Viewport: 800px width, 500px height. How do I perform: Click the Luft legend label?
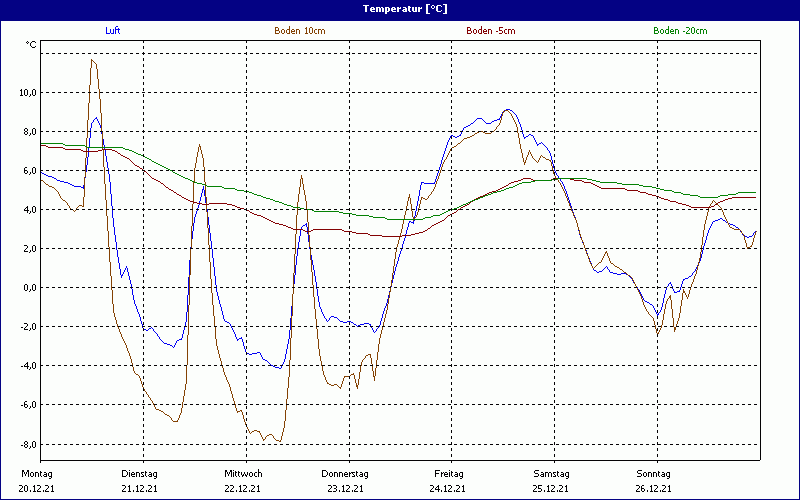tap(112, 31)
